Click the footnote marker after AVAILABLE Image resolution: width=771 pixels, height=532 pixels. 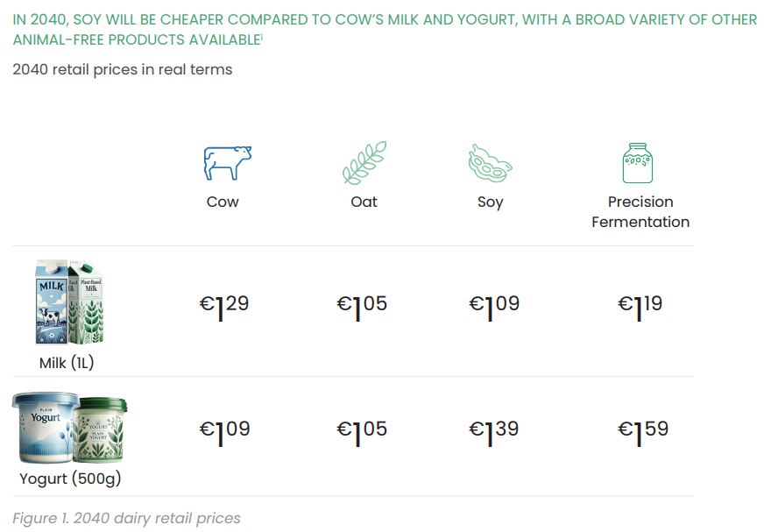point(262,37)
